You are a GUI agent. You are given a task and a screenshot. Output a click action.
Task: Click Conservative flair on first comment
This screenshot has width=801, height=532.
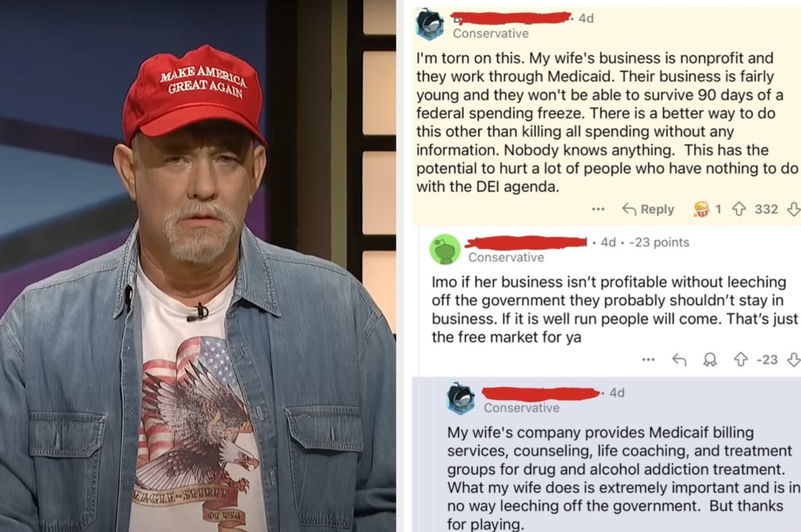point(491,33)
